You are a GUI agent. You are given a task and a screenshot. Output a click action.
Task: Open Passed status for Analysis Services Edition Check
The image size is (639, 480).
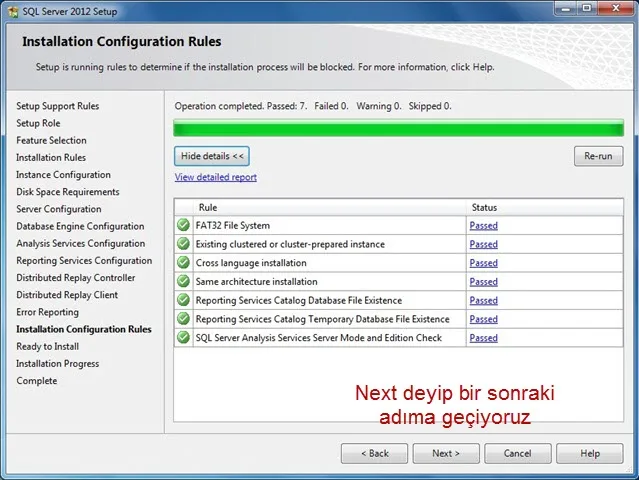pos(483,338)
